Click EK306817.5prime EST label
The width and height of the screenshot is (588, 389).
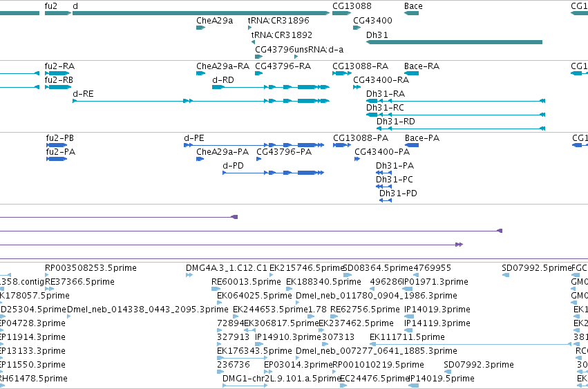tap(281, 324)
